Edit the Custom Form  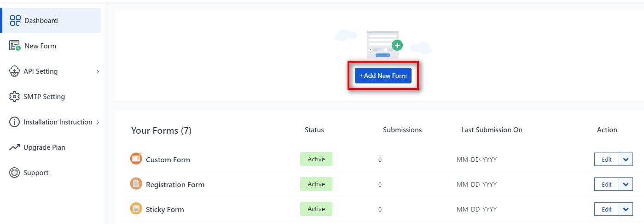tap(607, 159)
